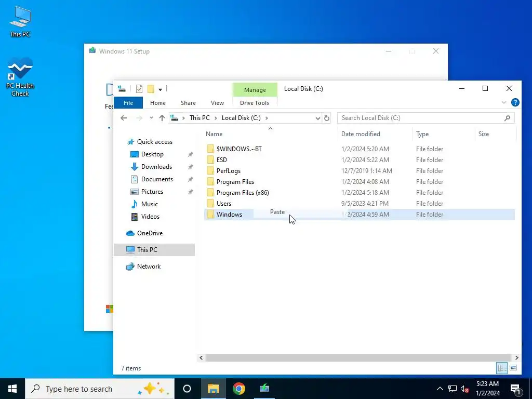Sort by Date modified column header
This screenshot has width=532, height=399.
(x=361, y=134)
